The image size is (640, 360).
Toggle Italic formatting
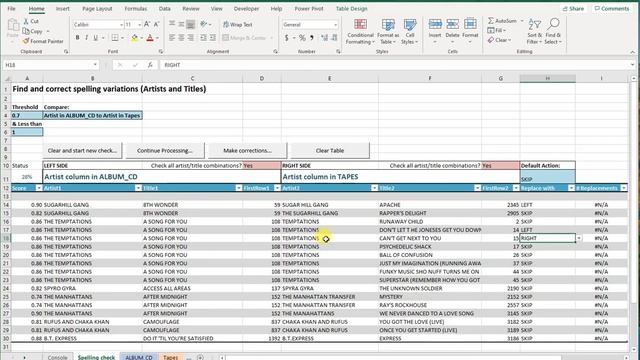tap(87, 38)
